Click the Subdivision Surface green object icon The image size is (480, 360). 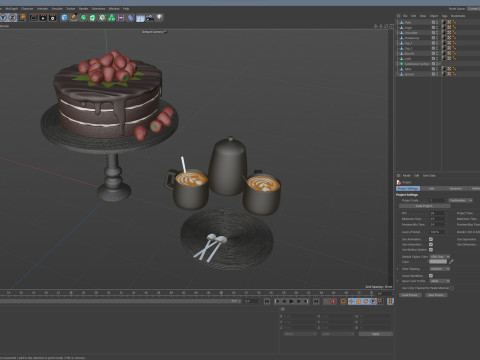pos(401,64)
